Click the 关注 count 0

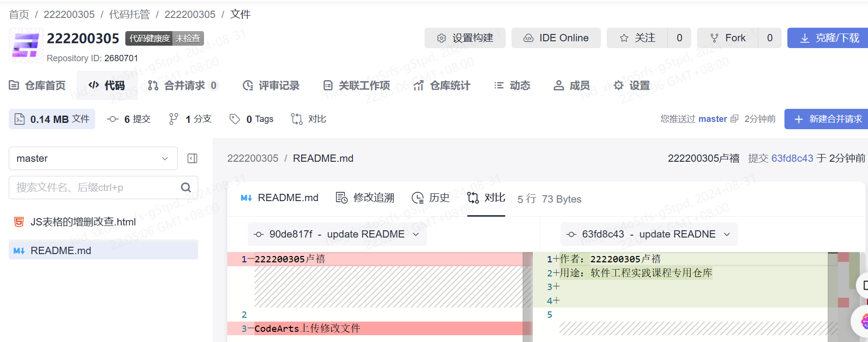680,38
